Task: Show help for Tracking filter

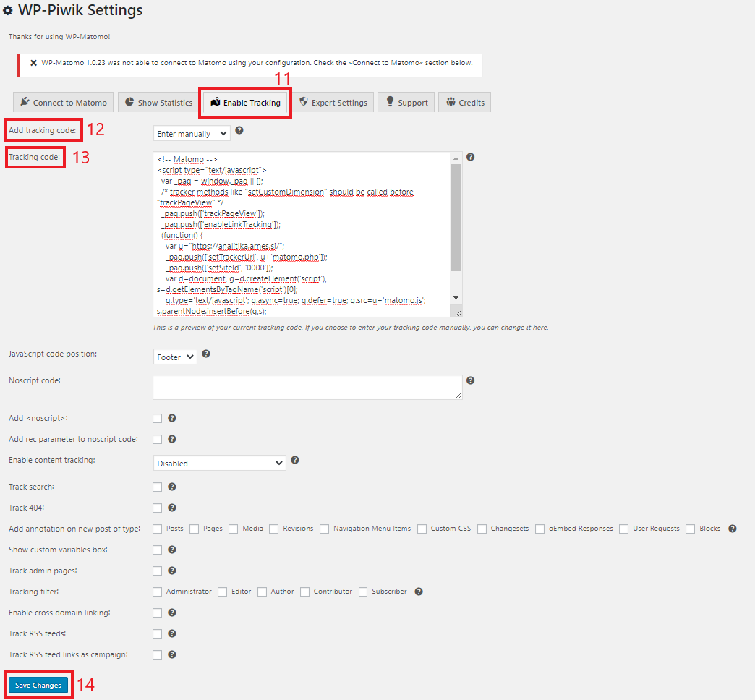Action: 419,592
